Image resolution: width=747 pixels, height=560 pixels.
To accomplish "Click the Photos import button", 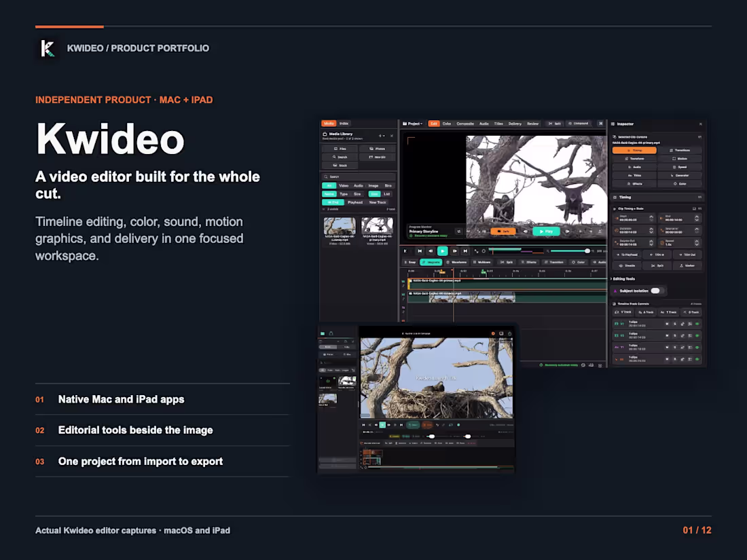I will pos(378,149).
